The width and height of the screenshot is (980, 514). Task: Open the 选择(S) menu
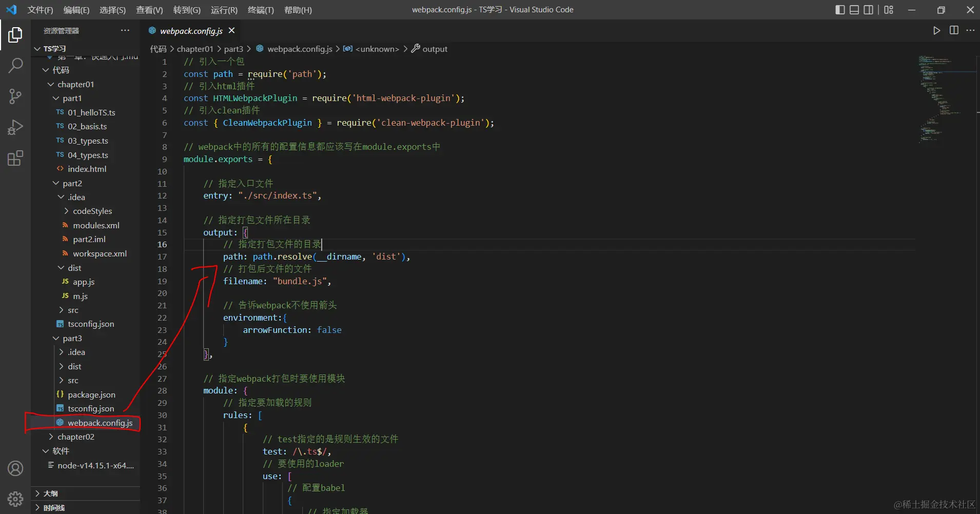pos(112,10)
